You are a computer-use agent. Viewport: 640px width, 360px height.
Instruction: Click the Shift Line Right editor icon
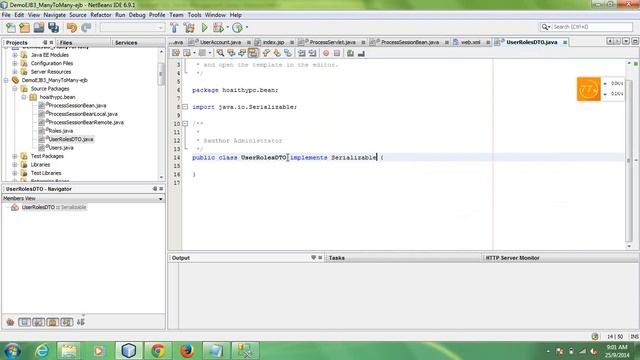[x=313, y=53]
